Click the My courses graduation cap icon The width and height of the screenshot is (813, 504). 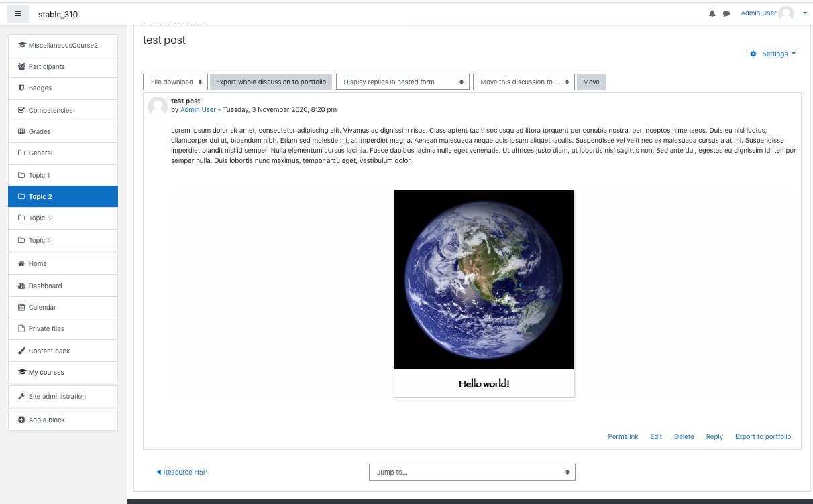22,372
